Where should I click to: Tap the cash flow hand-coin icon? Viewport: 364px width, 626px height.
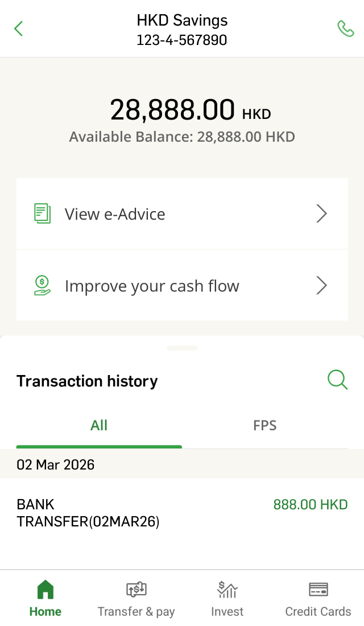click(x=42, y=285)
